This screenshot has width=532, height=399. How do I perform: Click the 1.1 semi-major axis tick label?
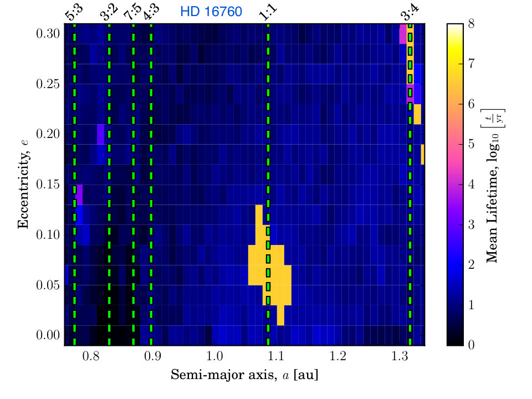pos(276,356)
